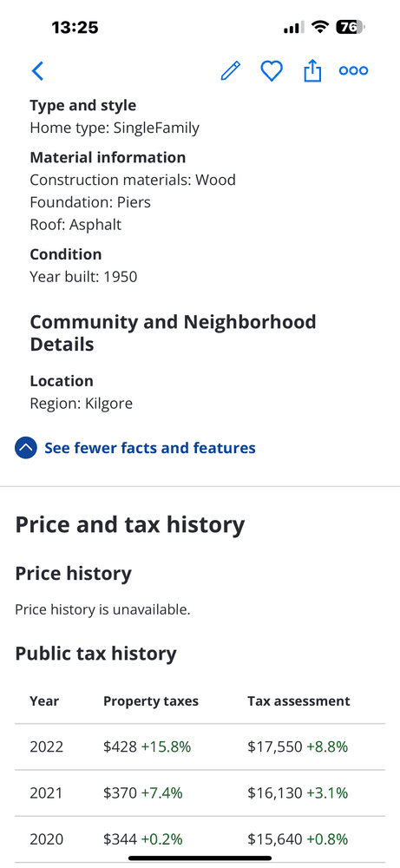This screenshot has width=400, height=868.
Task: Tap the 13:25 clock in status bar
Action: (x=75, y=27)
